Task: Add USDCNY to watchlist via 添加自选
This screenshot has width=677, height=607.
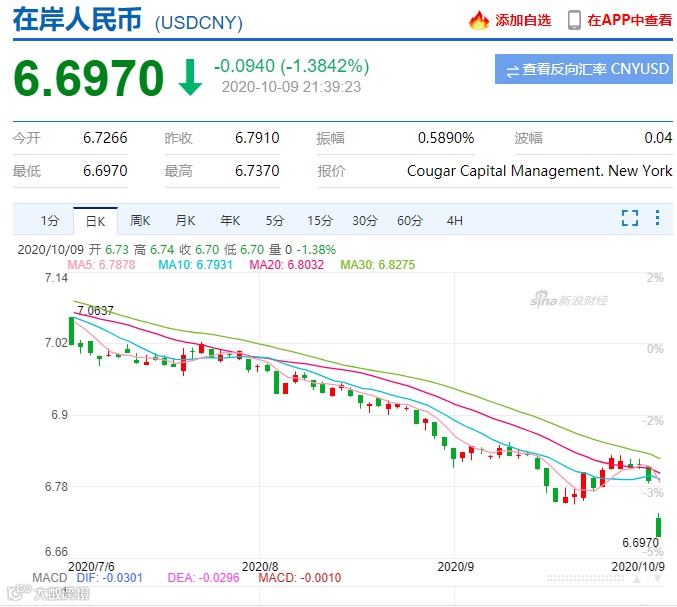Action: (523, 20)
